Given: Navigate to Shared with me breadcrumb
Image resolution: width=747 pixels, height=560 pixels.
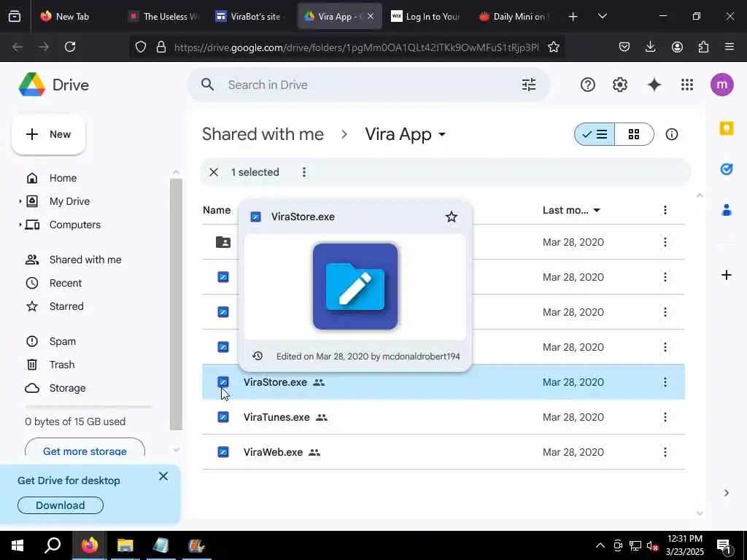Looking at the screenshot, I should click(263, 134).
